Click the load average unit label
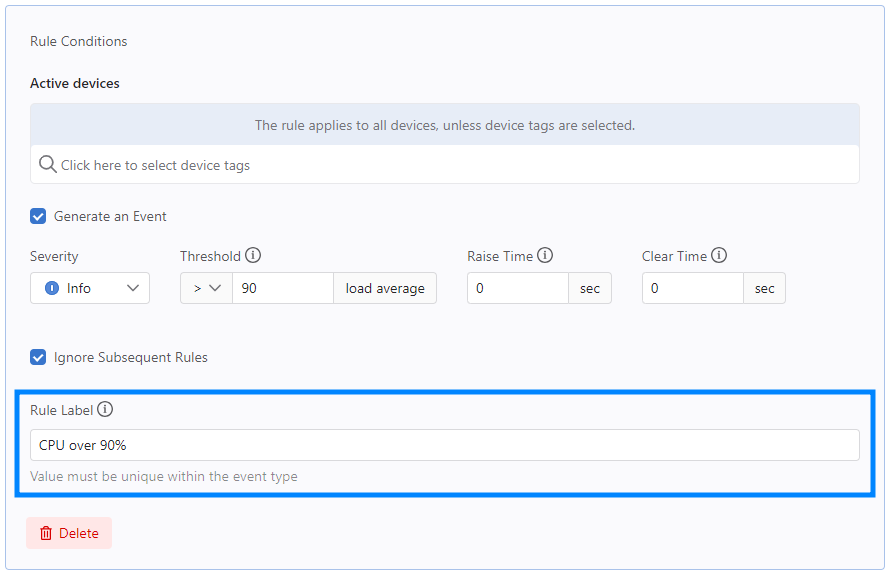Image resolution: width=893 pixels, height=579 pixels. click(385, 288)
